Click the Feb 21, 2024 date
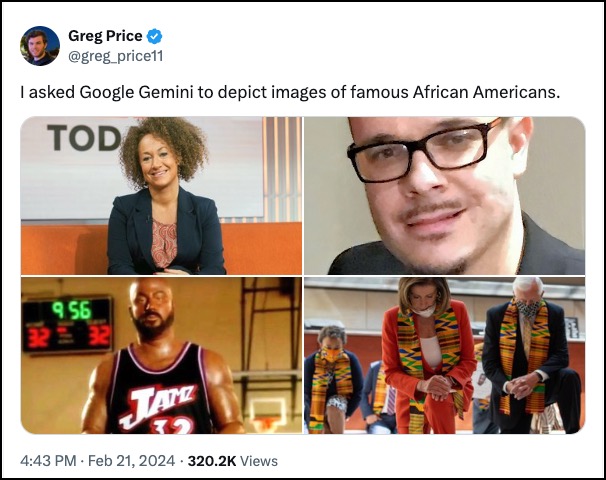Image resolution: width=606 pixels, height=480 pixels. coord(131,461)
